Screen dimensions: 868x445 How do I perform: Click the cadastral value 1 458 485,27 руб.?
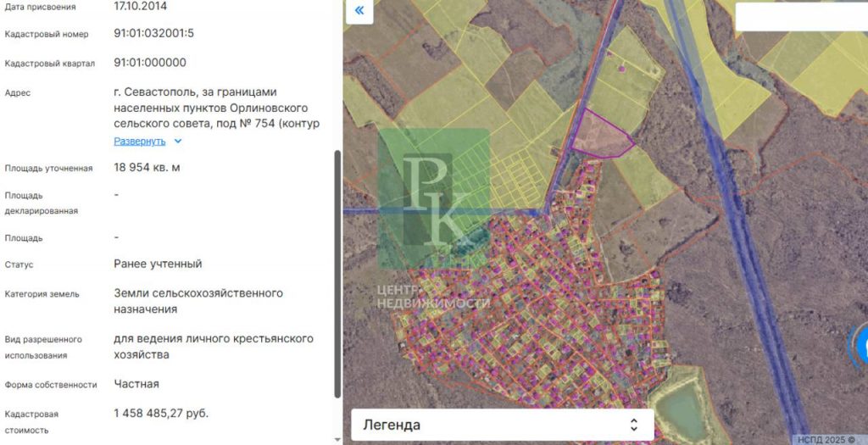point(161,414)
